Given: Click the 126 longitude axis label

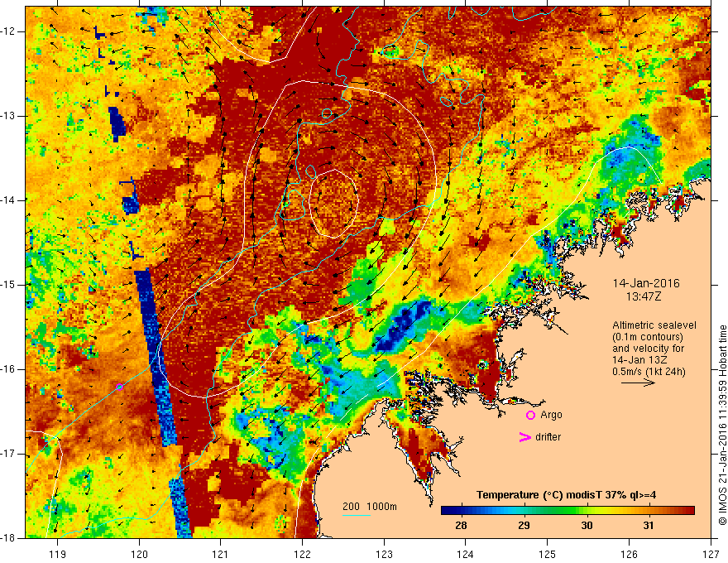Looking at the screenshot, I should [629, 554].
